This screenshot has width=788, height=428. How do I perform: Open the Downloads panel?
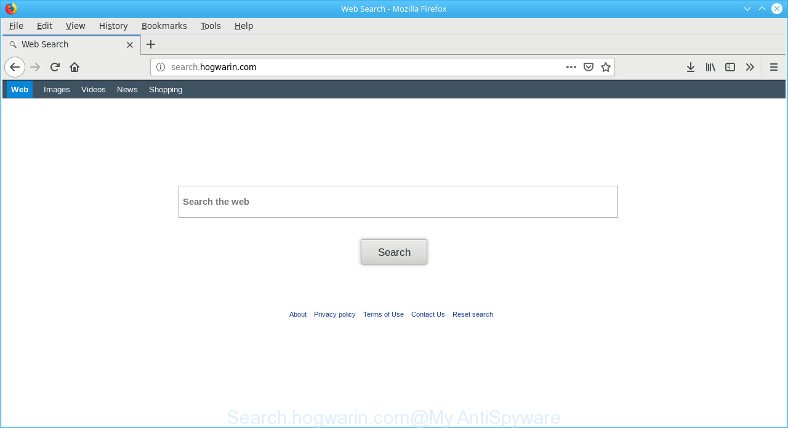click(x=691, y=67)
